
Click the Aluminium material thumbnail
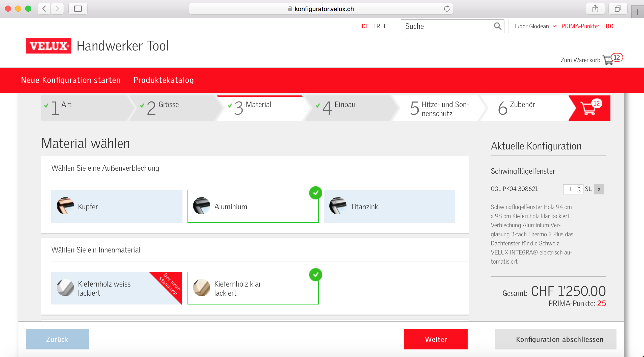pyautogui.click(x=202, y=206)
